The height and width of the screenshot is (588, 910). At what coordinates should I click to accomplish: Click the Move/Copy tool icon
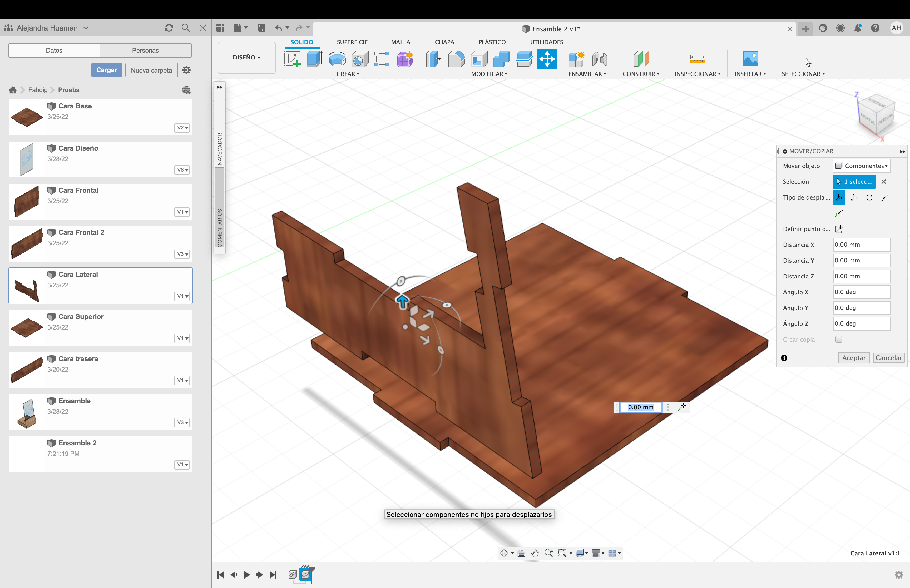click(x=547, y=59)
